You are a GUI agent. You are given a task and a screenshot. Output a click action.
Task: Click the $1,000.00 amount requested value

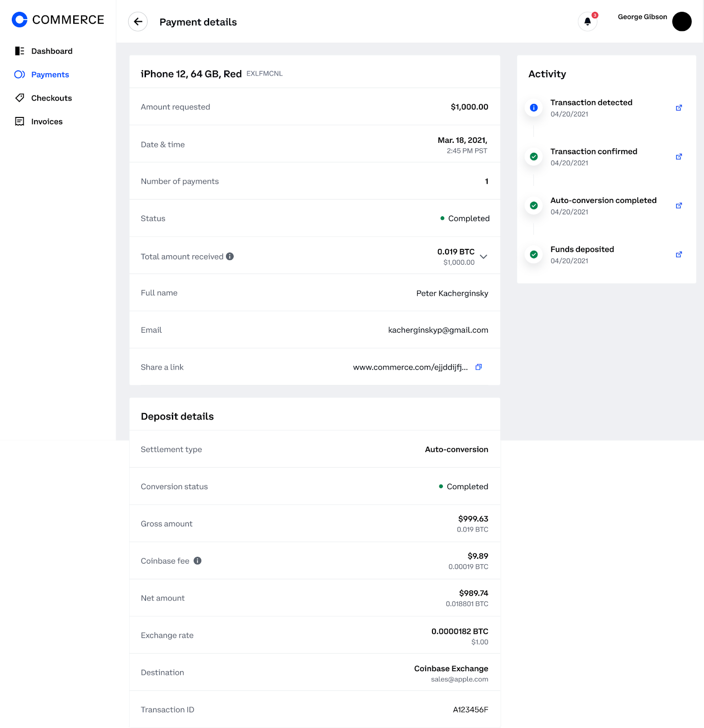tap(469, 107)
